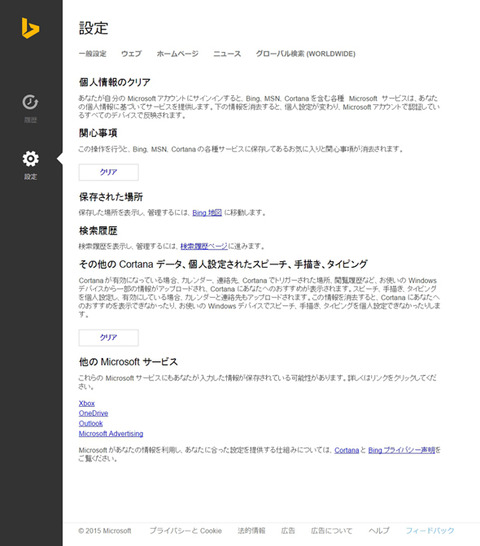Select the settings (設定) gear icon

30,159
